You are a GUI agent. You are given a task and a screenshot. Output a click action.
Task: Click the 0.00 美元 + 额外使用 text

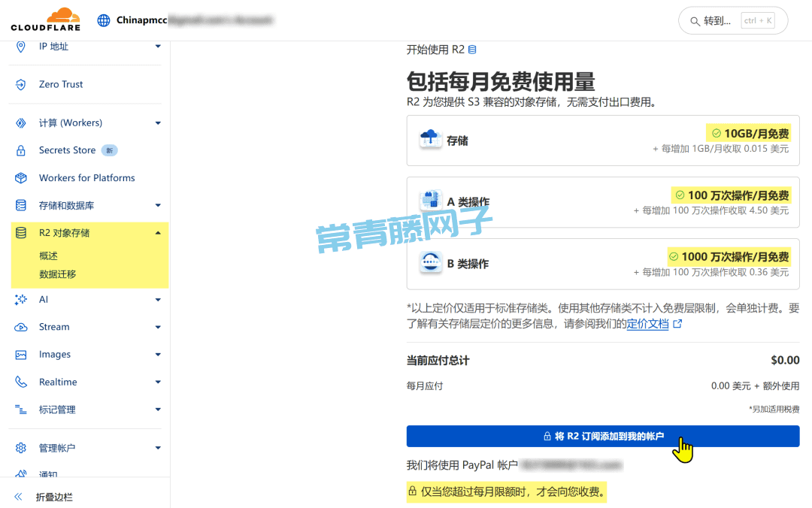(x=755, y=386)
